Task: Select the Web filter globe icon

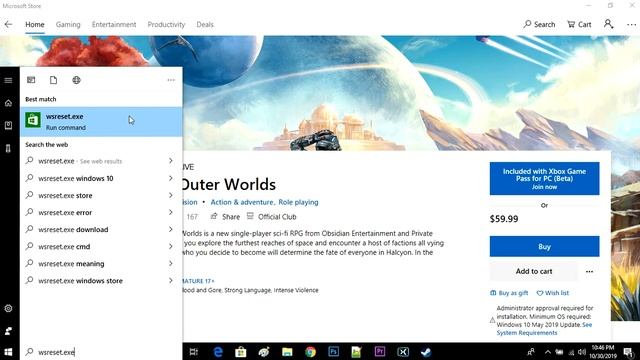Action: (76, 80)
